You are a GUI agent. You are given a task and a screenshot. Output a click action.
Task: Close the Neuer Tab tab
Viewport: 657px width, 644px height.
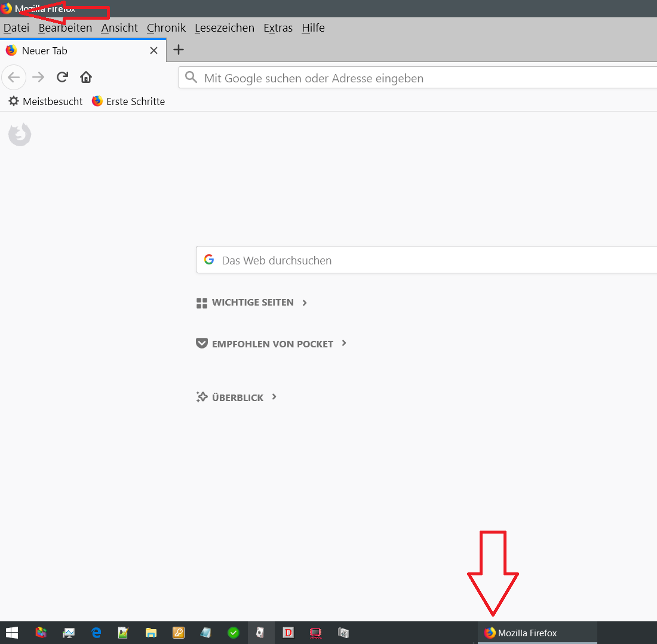pyautogui.click(x=153, y=51)
